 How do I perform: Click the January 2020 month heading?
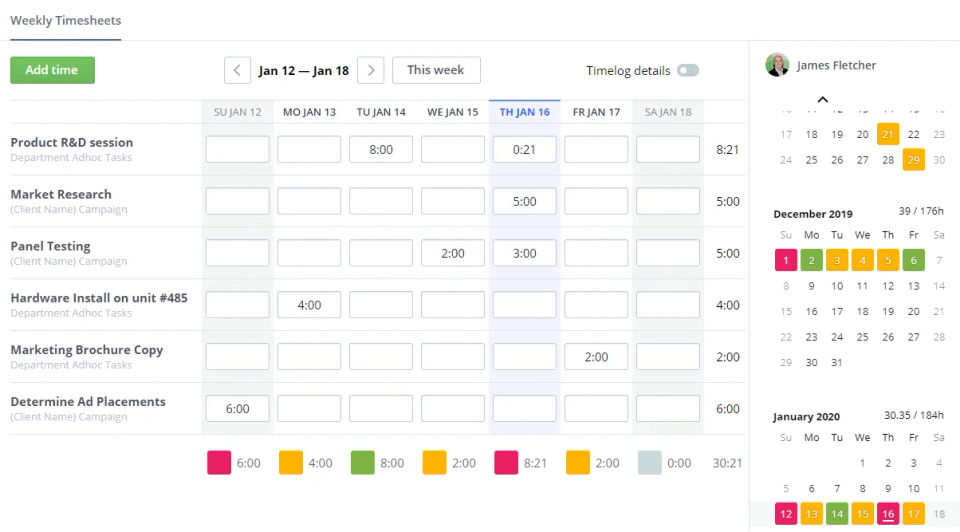coord(806,417)
